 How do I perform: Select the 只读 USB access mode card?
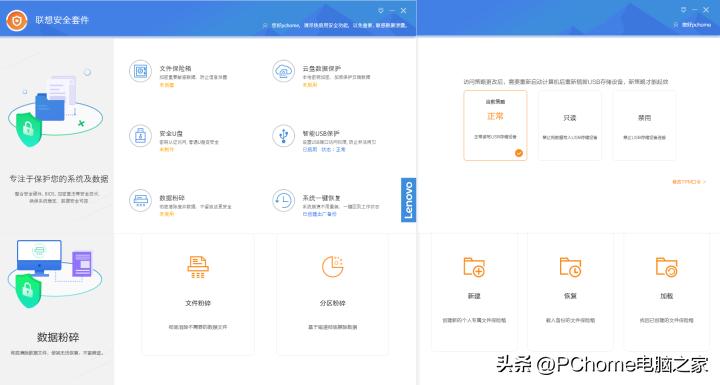tap(569, 125)
